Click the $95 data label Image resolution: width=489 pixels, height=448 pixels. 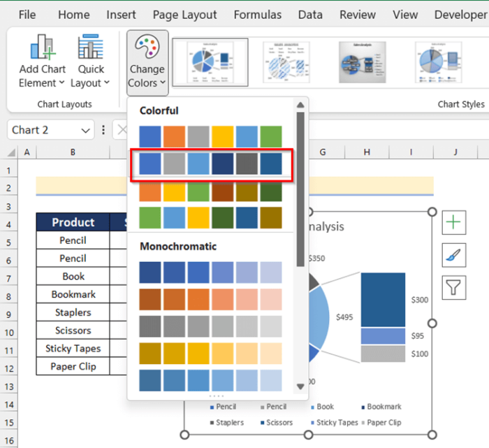pos(417,335)
